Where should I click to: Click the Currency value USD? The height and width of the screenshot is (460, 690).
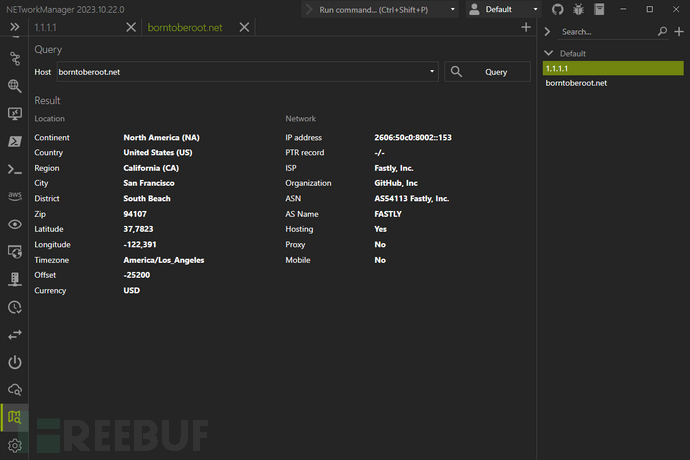tap(132, 291)
